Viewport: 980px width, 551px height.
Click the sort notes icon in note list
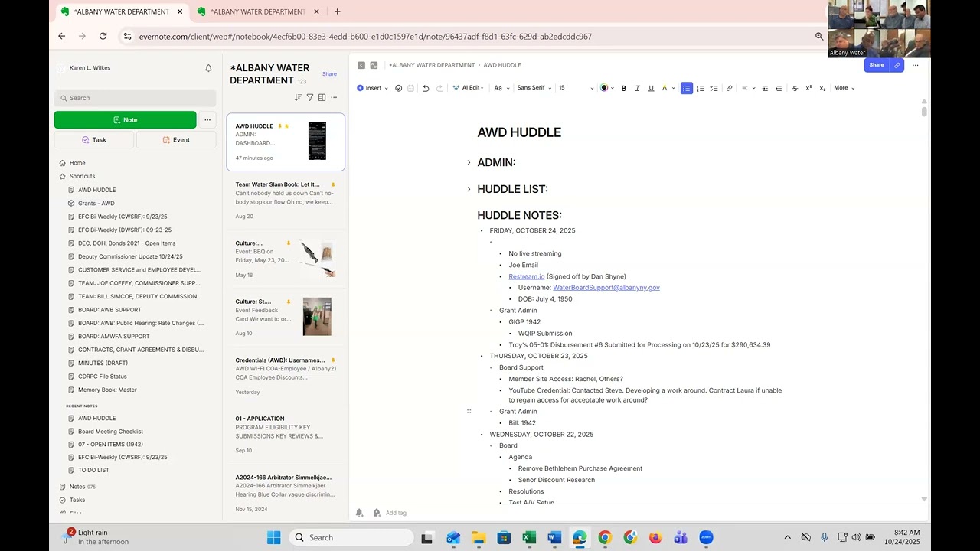click(298, 97)
